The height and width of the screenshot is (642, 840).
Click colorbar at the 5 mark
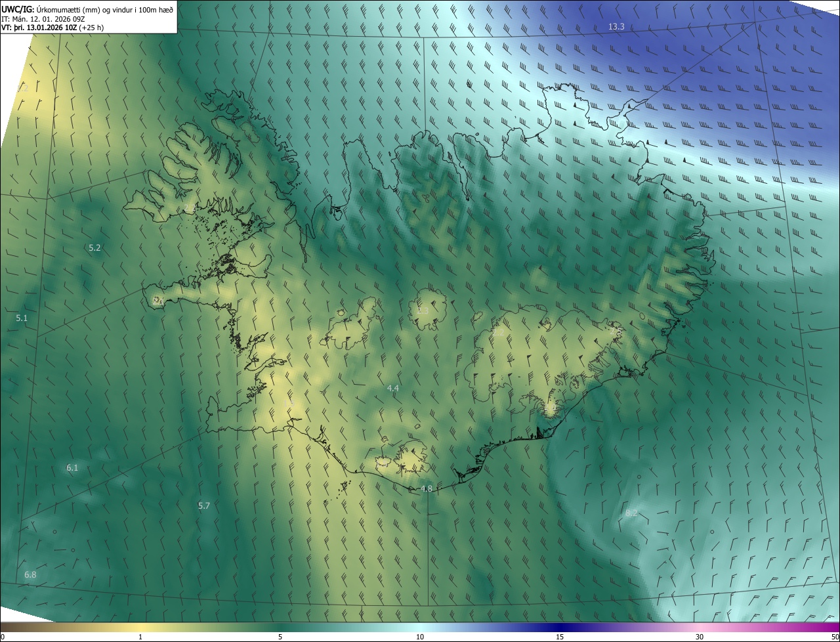[280, 637]
